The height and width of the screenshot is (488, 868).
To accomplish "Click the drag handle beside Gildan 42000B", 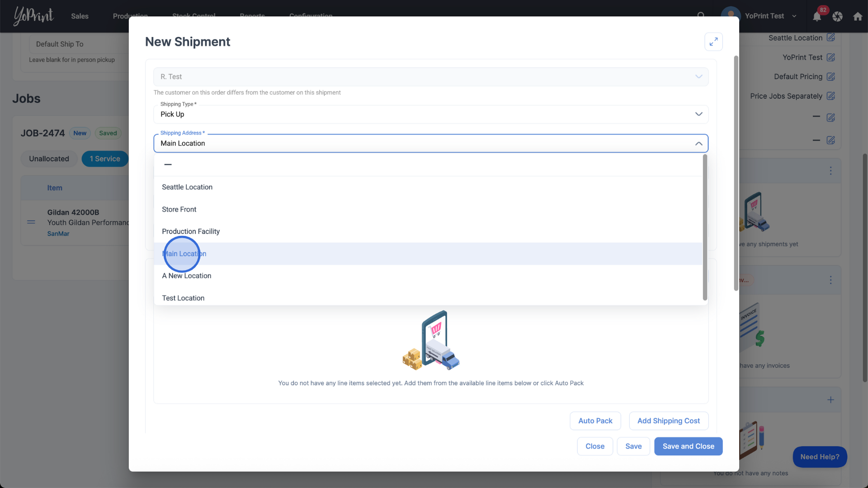I will 31,222.
